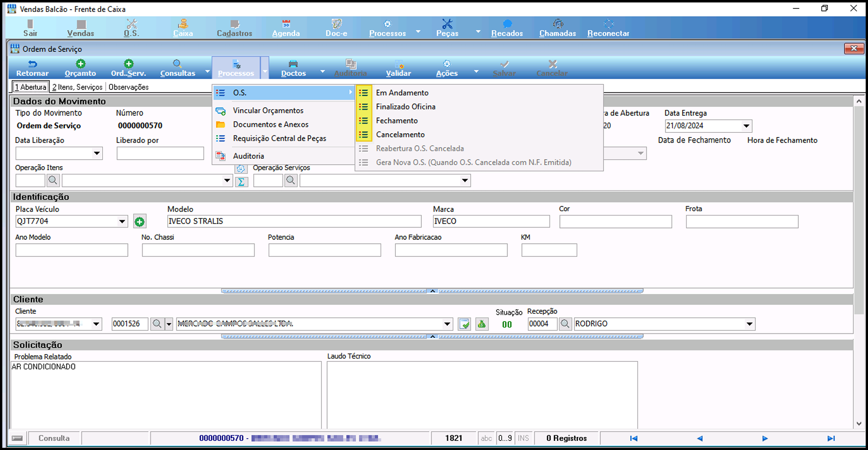Viewport: 868px width, 450px height.
Task: Open the Operação Itens description dropdown
Action: [x=227, y=181]
